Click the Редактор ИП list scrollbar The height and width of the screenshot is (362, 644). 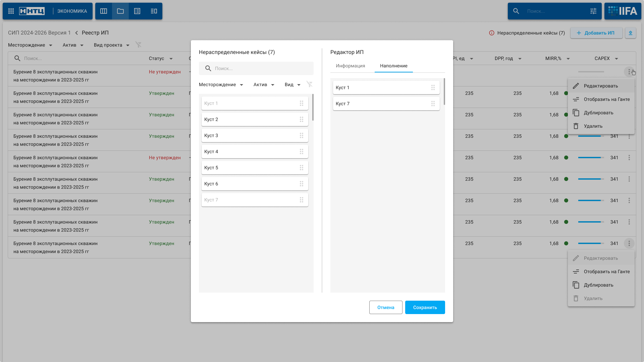[x=444, y=92]
